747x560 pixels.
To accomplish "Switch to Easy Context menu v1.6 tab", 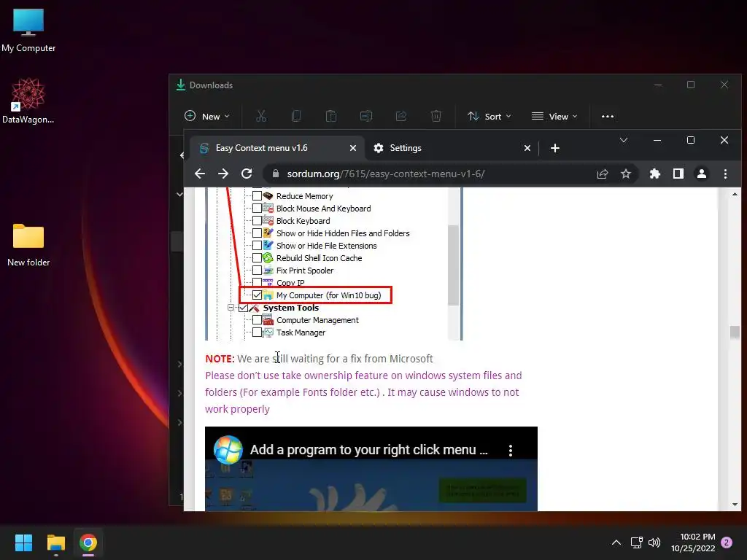I will click(276, 148).
